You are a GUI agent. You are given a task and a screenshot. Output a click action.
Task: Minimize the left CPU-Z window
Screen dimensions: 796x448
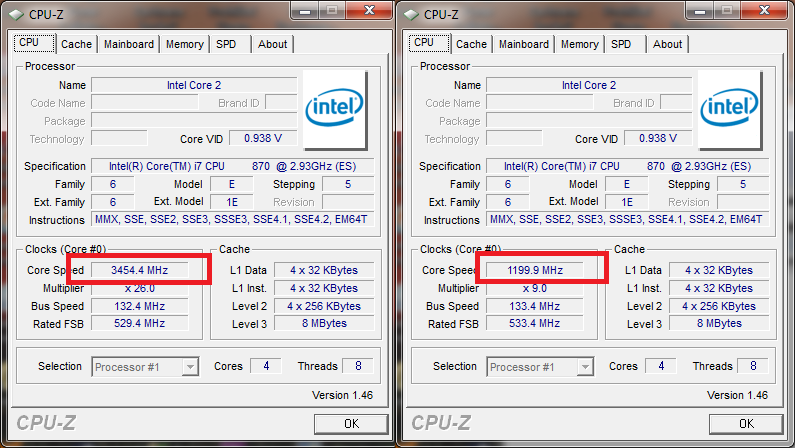click(x=305, y=11)
